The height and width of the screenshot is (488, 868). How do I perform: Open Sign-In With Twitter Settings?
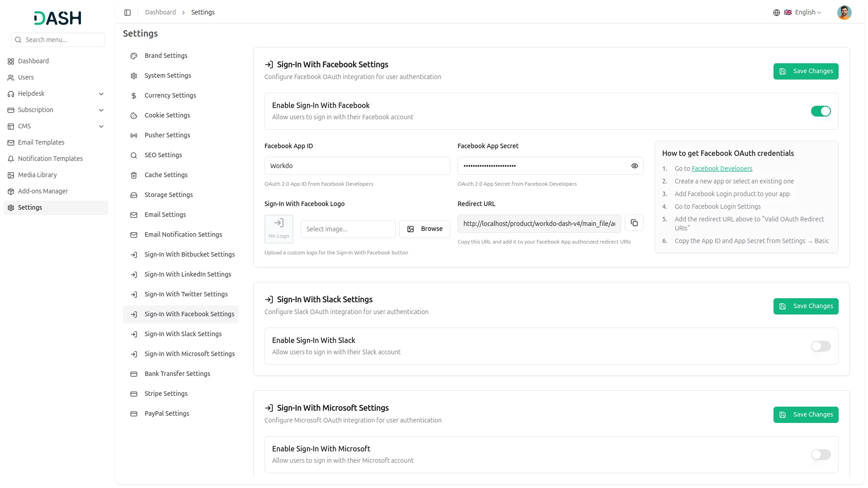pos(186,295)
